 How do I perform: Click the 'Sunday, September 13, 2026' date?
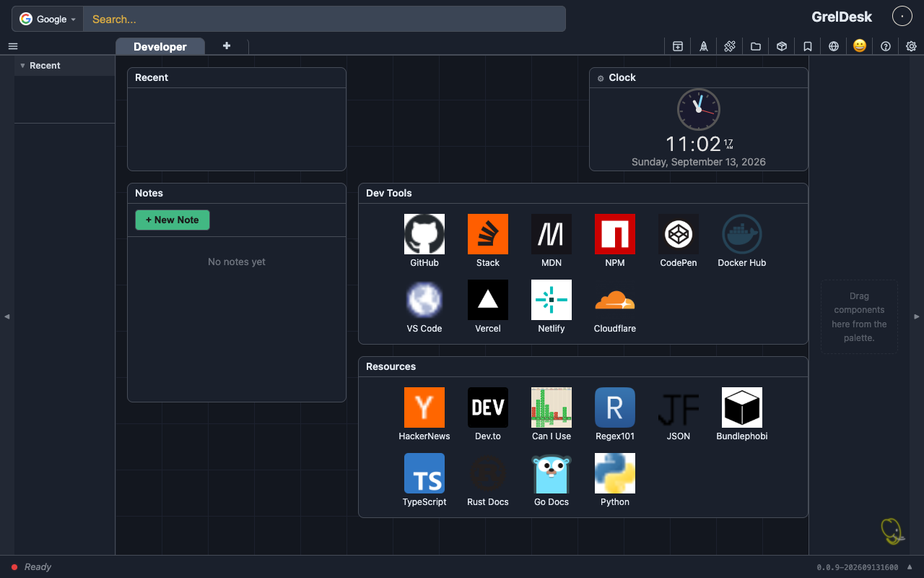(x=699, y=162)
